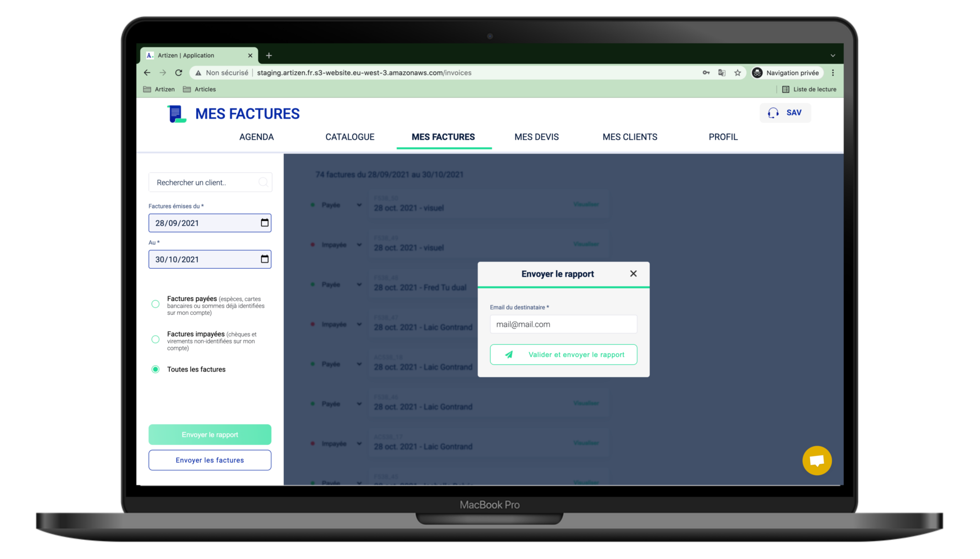This screenshot has width=980, height=559.
Task: Click the bookmark/reading list icon
Action: tap(785, 89)
